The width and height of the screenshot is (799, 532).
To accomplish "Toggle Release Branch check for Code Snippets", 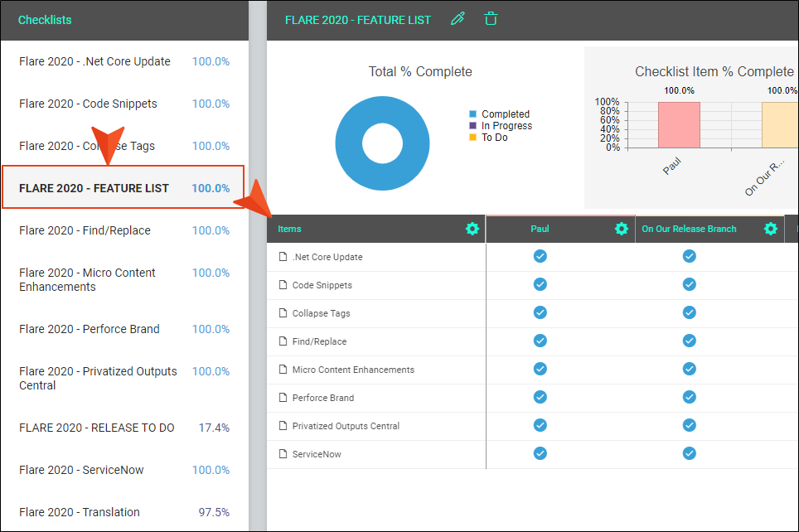I will (690, 284).
